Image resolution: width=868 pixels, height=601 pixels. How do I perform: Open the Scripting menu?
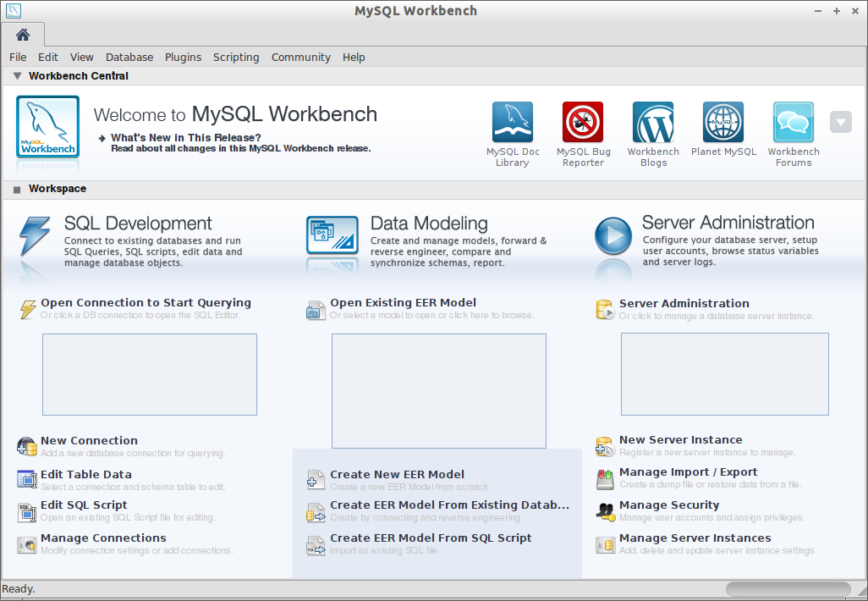click(236, 57)
